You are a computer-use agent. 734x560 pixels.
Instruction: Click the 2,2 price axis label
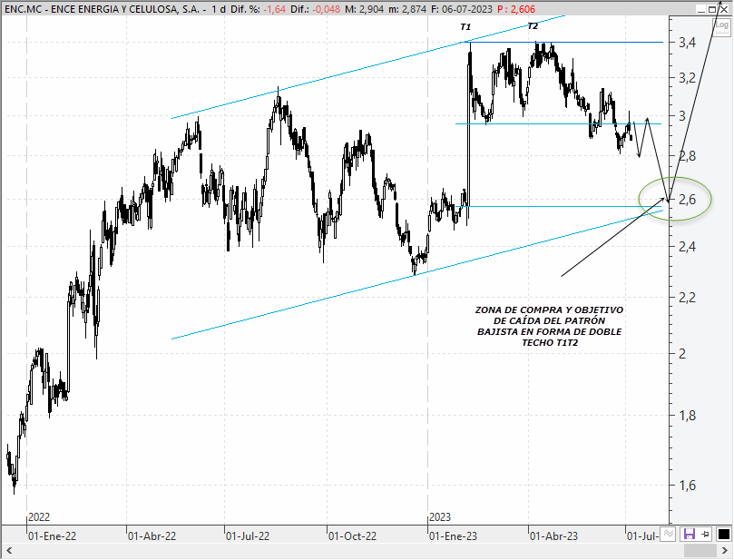(x=687, y=298)
